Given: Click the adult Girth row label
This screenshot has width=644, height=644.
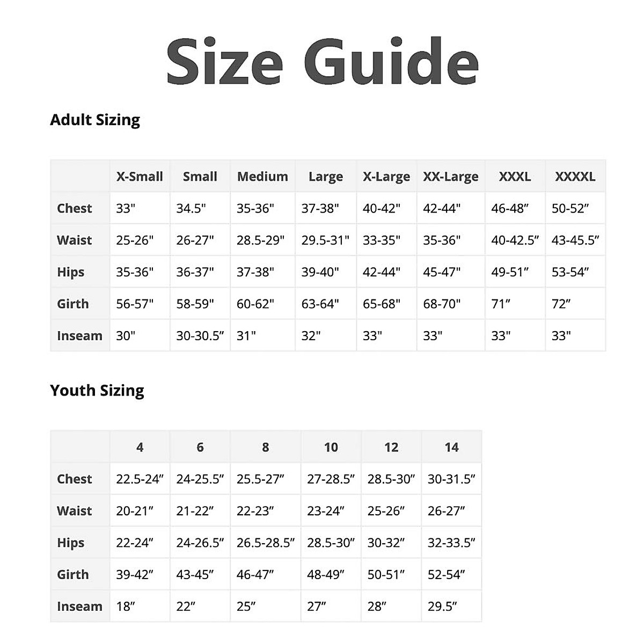Looking at the screenshot, I should click(x=73, y=304).
